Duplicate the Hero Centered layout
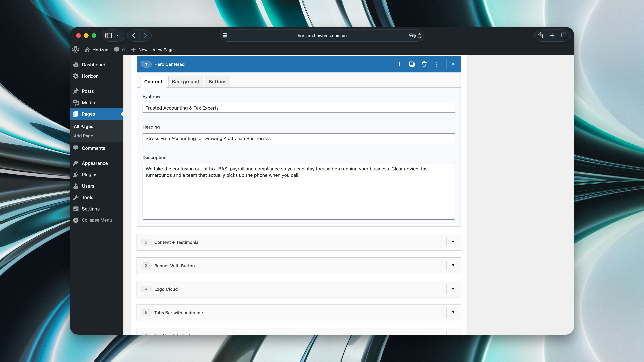Viewport: 644px width, 362px height. 412,64
